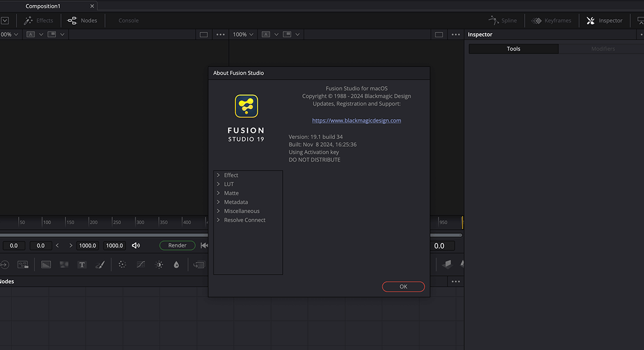Select the Tools tab in Inspector

(x=514, y=49)
